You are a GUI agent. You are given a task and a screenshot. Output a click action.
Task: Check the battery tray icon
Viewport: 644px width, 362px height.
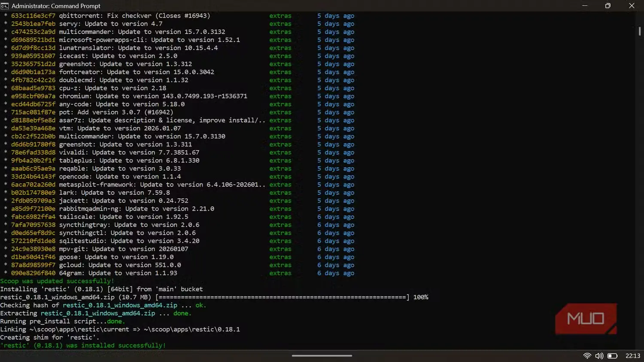(x=613, y=356)
